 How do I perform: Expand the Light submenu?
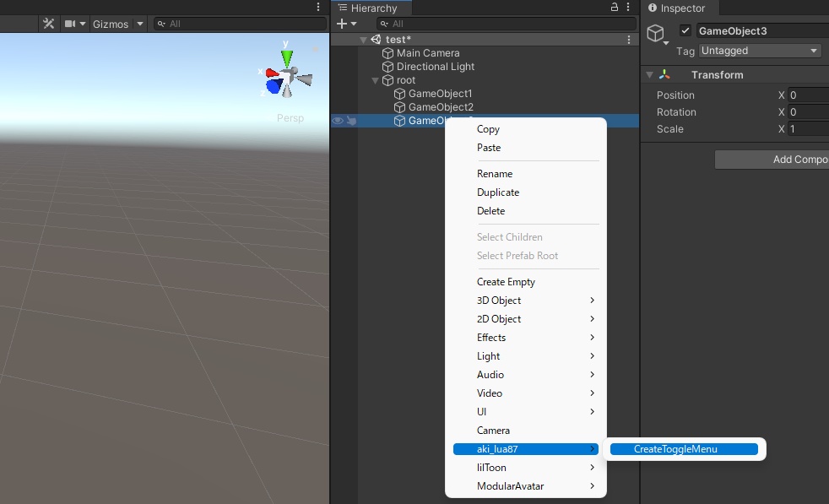[526, 356]
